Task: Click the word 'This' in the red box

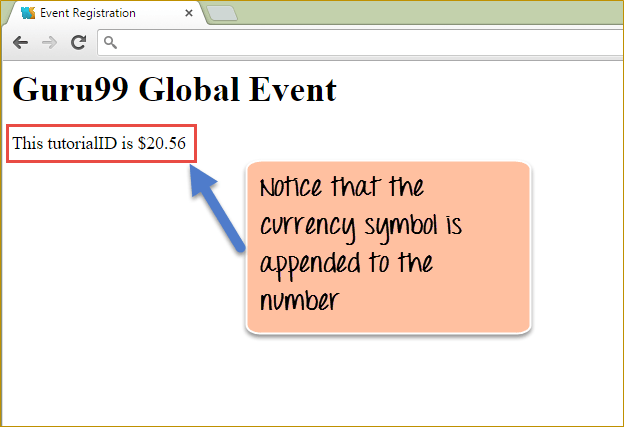Action: (28, 143)
